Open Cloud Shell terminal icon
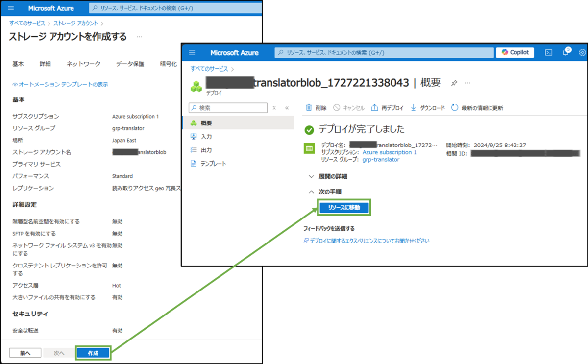The width and height of the screenshot is (588, 364). point(549,52)
